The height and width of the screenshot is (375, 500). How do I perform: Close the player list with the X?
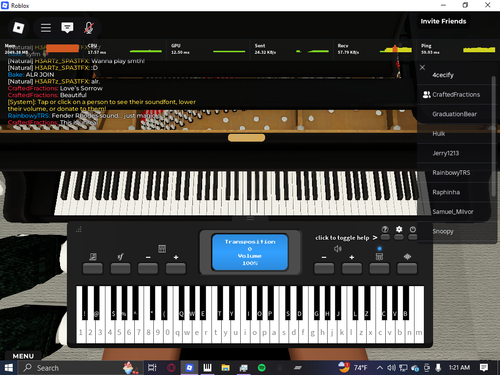pos(422,68)
